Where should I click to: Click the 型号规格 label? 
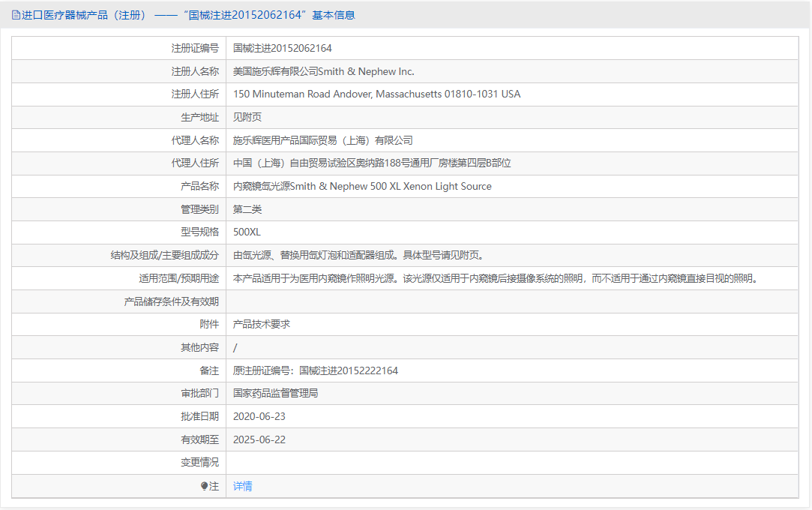tap(200, 232)
